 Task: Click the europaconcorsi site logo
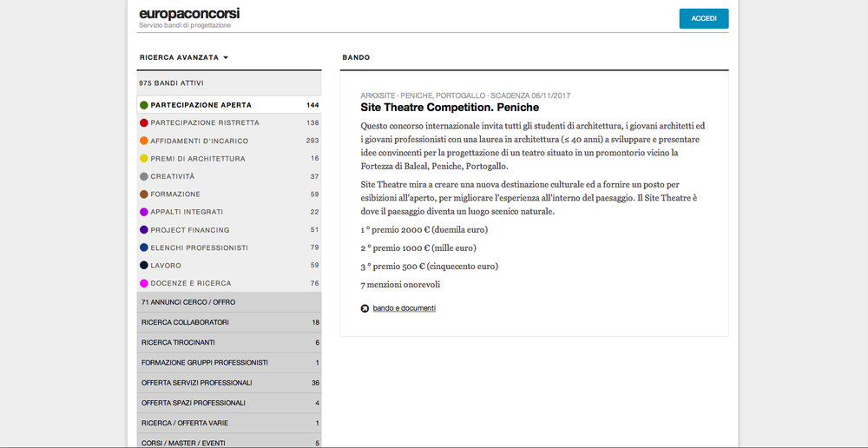coord(189,14)
